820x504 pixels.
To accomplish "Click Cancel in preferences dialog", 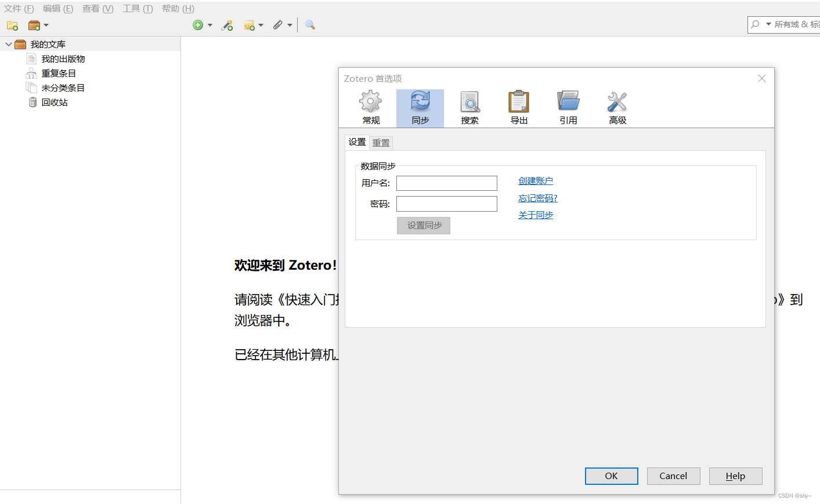I will [x=674, y=476].
